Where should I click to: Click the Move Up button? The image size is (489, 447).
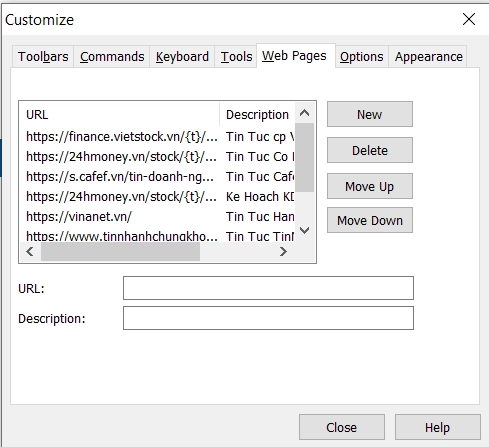click(x=370, y=186)
